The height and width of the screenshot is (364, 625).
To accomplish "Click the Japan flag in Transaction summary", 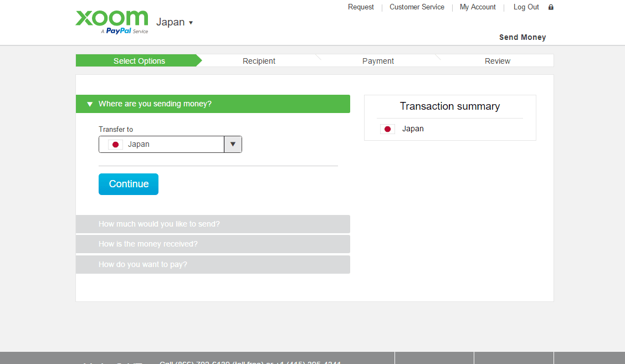I will coord(387,129).
